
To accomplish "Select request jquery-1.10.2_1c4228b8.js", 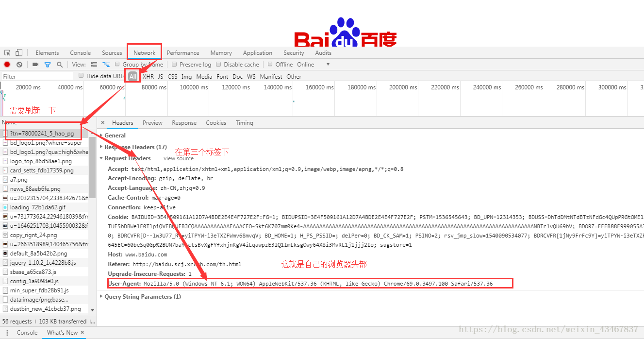I will click(44, 263).
